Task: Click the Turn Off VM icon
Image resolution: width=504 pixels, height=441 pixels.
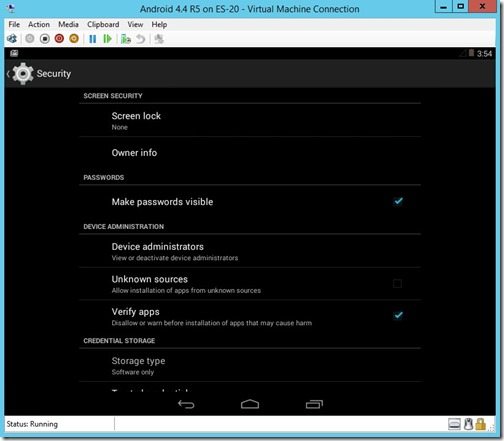Action: 45,39
